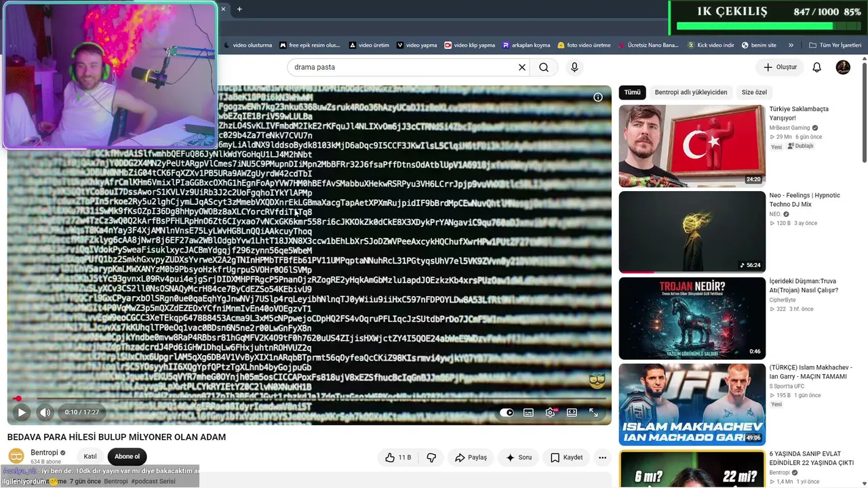Ask about the video with Soru
This screenshot has width=868, height=488.
[518, 457]
